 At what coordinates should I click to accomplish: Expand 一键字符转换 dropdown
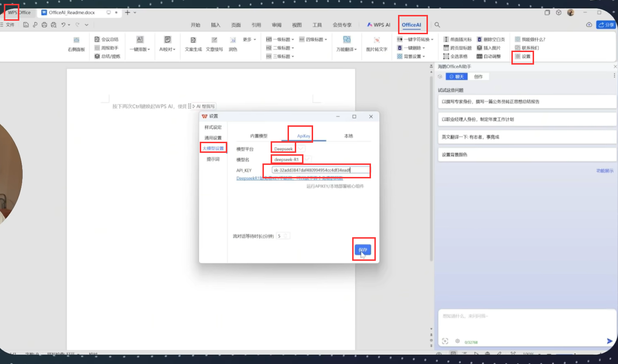coord(432,40)
